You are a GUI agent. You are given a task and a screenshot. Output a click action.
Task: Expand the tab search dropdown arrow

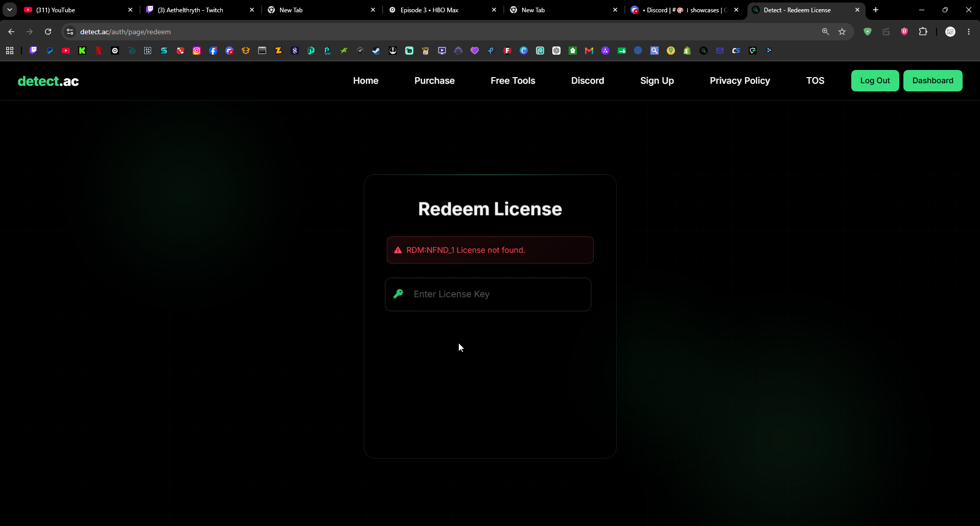(10, 10)
